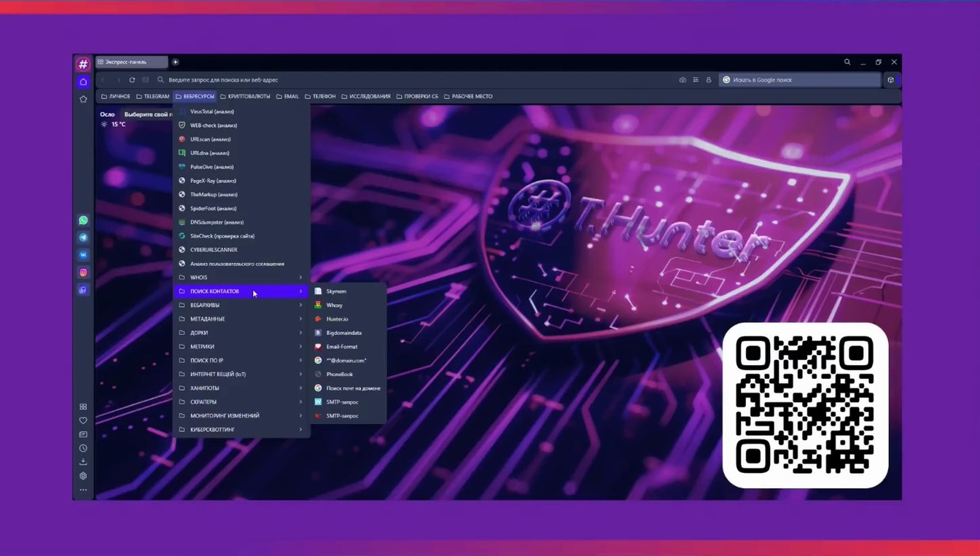
Task: Choose DNSdumpster (анализ) from the menu
Action: click(x=241, y=222)
